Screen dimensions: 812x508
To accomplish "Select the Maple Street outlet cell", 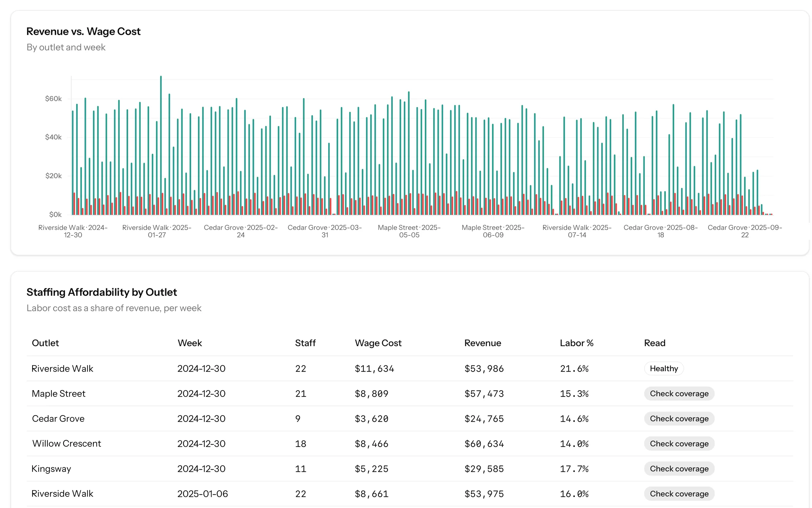I will [59, 394].
